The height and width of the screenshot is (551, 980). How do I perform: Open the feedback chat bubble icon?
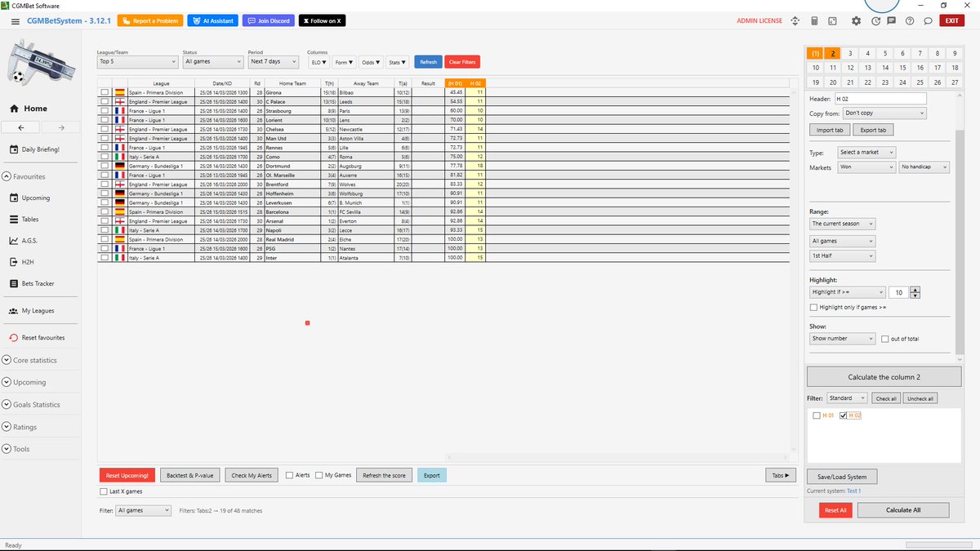point(927,20)
